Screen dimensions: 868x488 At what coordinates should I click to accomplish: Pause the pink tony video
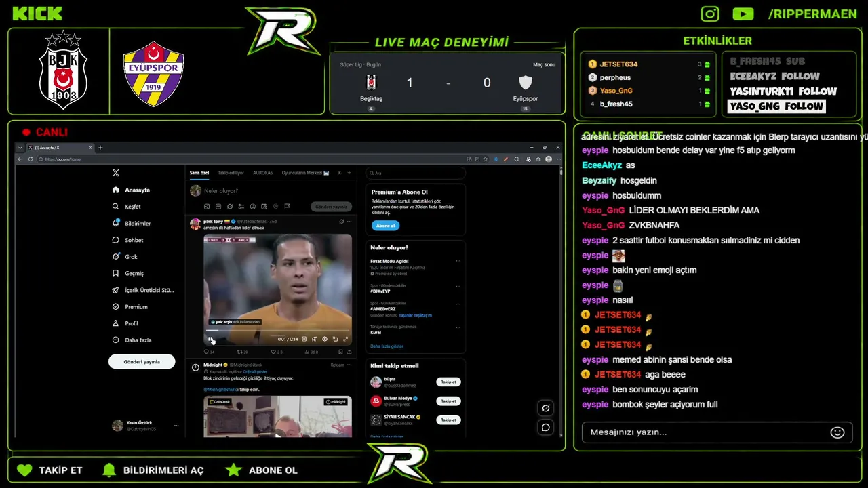210,339
